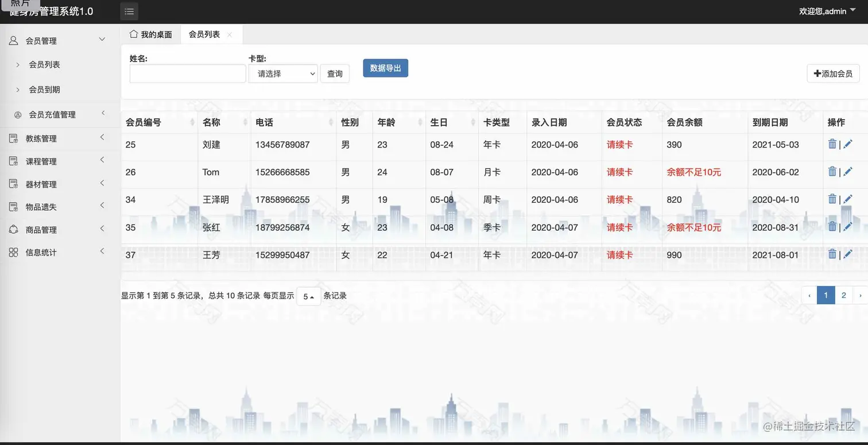The width and height of the screenshot is (868, 445).
Task: Click the 会员充值管理 circle icon
Action: [x=18, y=114]
